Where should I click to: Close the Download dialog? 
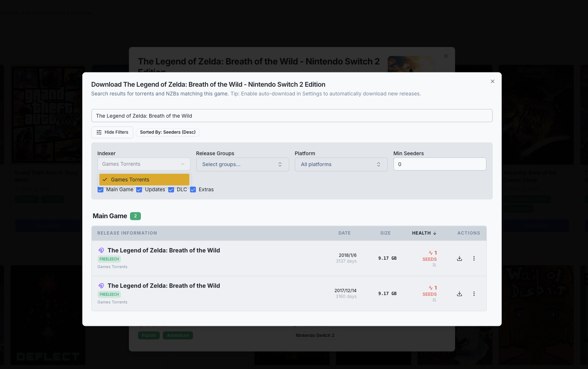coord(493,81)
